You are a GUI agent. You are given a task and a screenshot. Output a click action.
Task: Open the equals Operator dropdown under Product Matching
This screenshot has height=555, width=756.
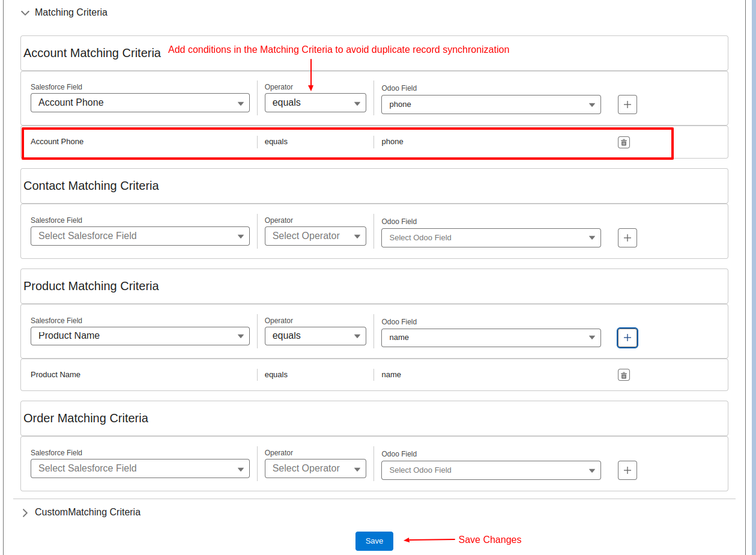coord(315,335)
